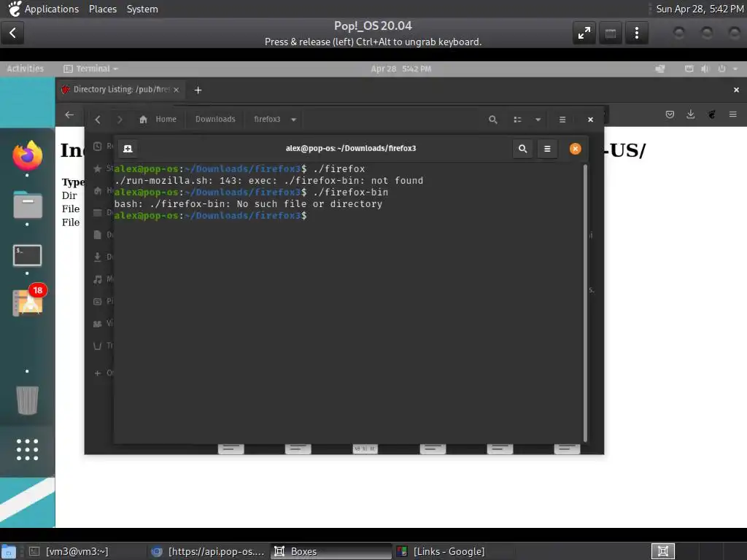
Task: Click the extension icon beside Firefox downloads
Action: pyautogui.click(x=712, y=114)
